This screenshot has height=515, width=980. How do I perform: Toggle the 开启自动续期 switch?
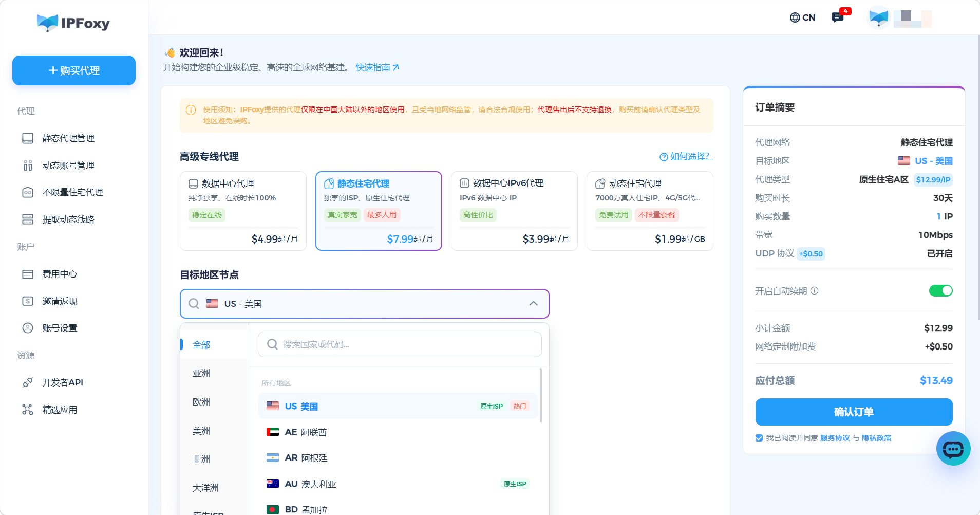[940, 291]
